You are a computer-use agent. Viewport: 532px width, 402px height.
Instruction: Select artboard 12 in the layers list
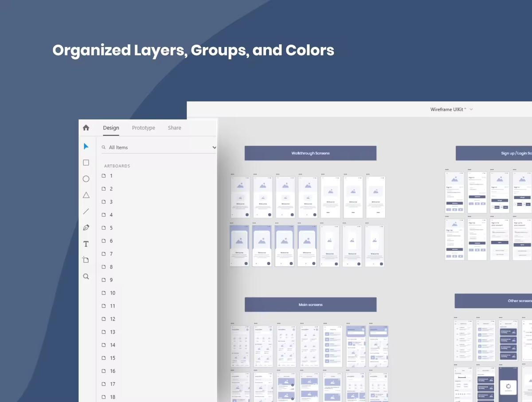(x=113, y=319)
